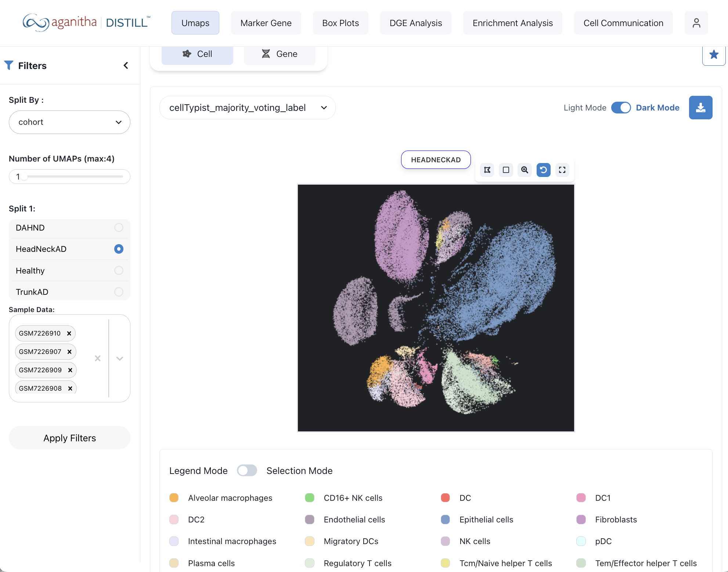Click the blue download plot icon
728x572 pixels.
tap(700, 108)
